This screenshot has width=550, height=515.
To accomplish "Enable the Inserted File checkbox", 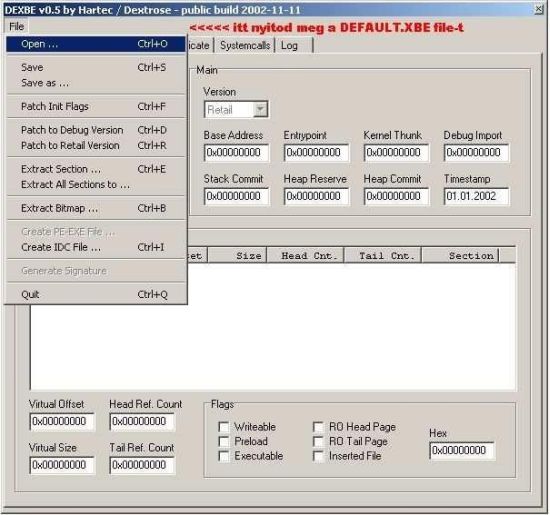I will pyautogui.click(x=318, y=456).
